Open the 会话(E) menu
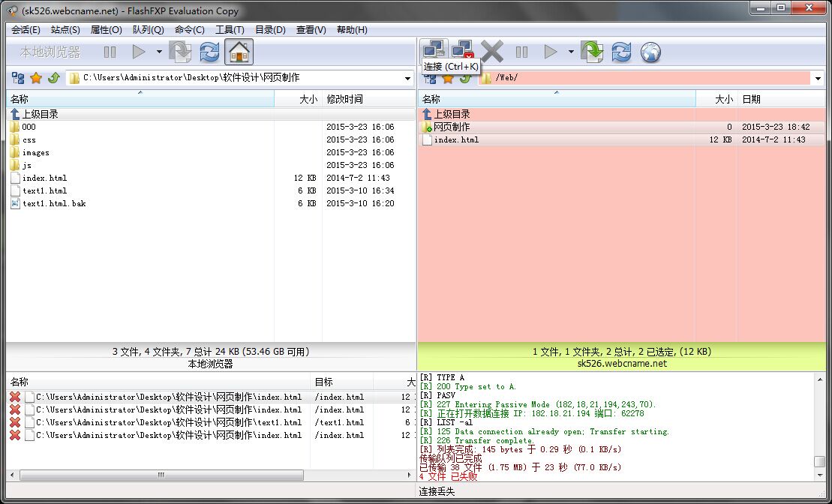 [26, 30]
